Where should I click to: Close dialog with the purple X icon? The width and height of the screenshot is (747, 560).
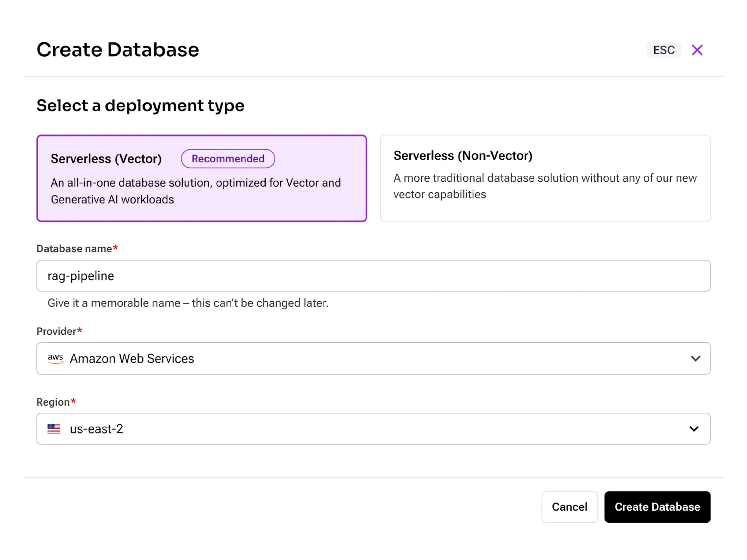697,50
